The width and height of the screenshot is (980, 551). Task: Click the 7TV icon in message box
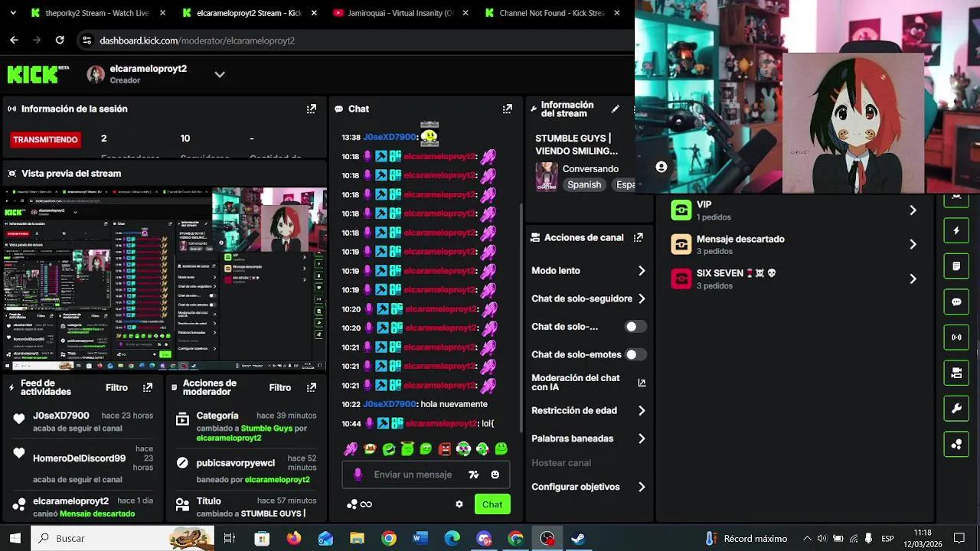473,474
